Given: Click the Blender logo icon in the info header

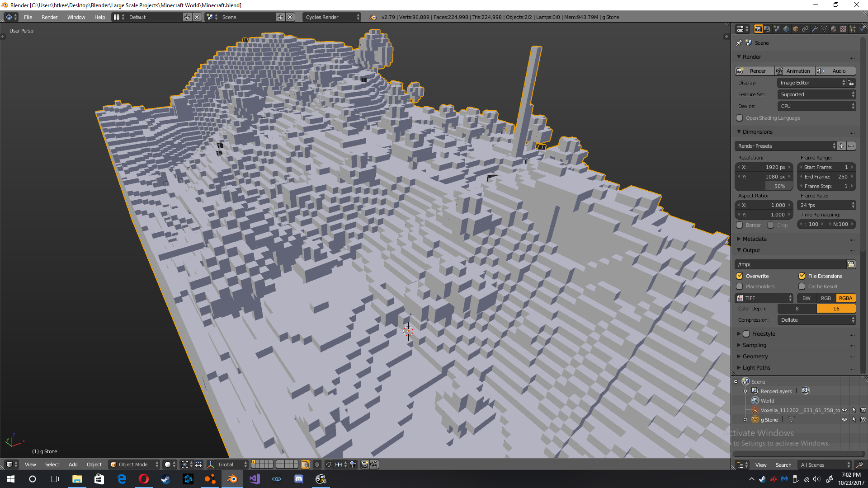Looking at the screenshot, I should 373,17.
